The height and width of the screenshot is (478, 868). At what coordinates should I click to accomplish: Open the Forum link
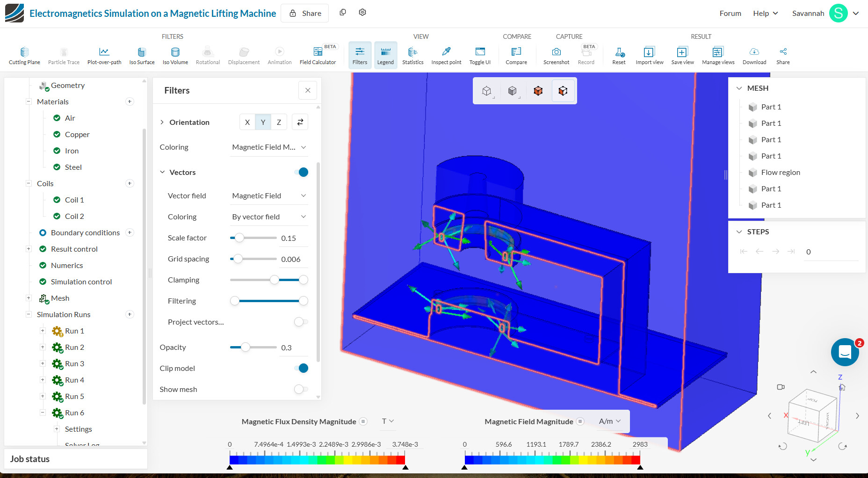pyautogui.click(x=730, y=13)
